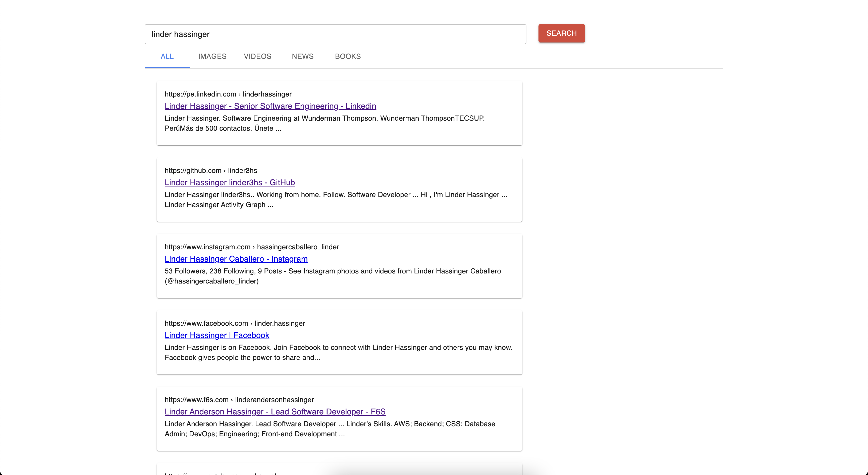
Task: Open the Linder Hassinger Caballero Instagram link
Action: [236, 259]
